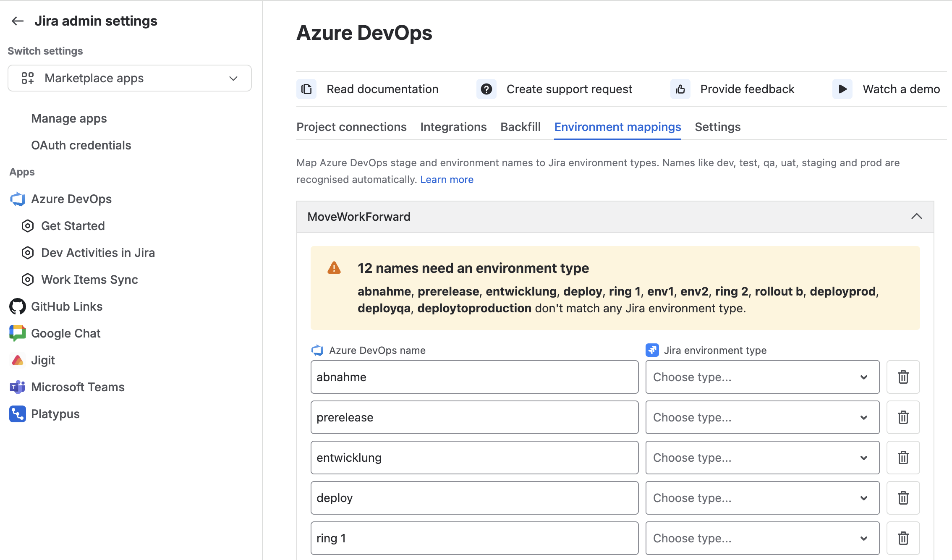Switch to the Project connections tab
Image resolution: width=952 pixels, height=560 pixels.
(x=351, y=127)
